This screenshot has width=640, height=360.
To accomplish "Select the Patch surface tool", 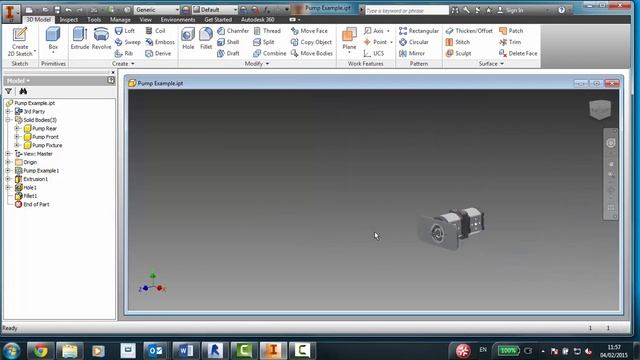I will tap(511, 31).
